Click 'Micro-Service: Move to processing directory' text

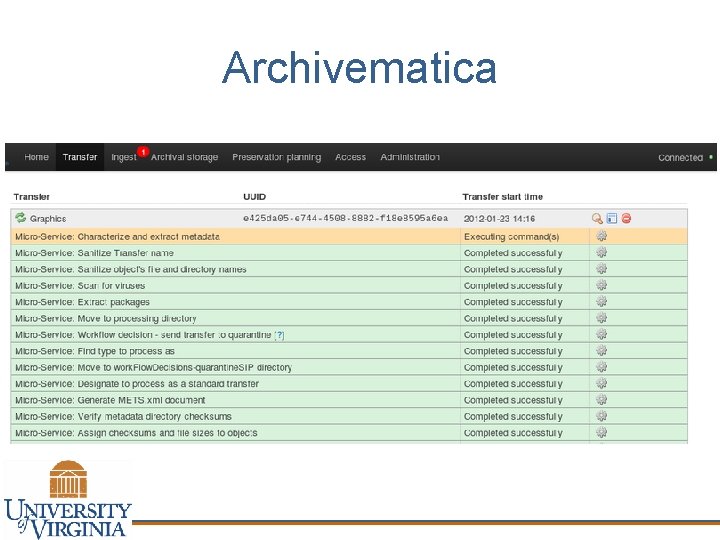(106, 318)
